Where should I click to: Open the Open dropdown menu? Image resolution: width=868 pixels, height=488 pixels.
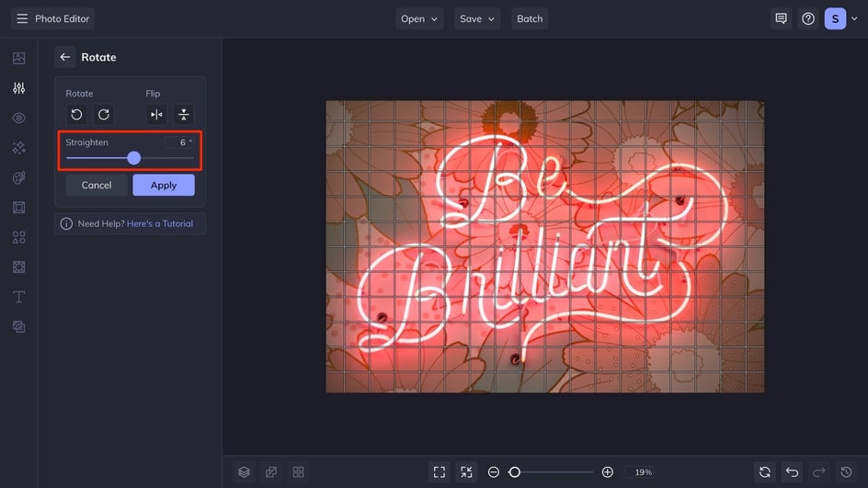[x=419, y=18]
